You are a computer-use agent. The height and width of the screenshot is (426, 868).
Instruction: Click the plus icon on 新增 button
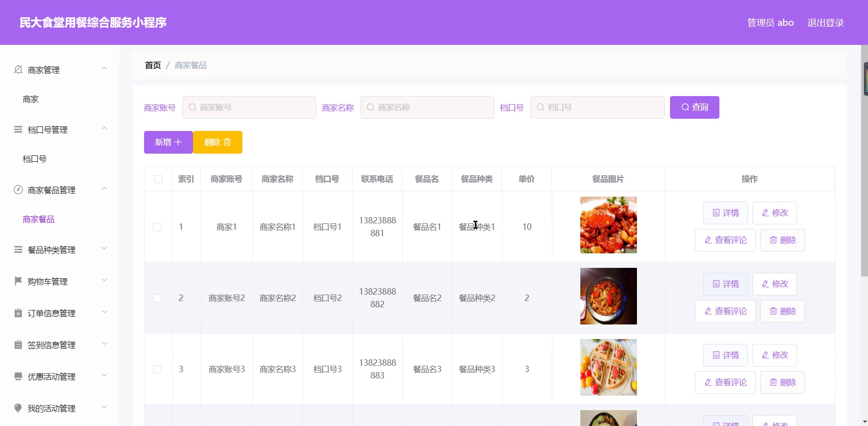(x=178, y=142)
